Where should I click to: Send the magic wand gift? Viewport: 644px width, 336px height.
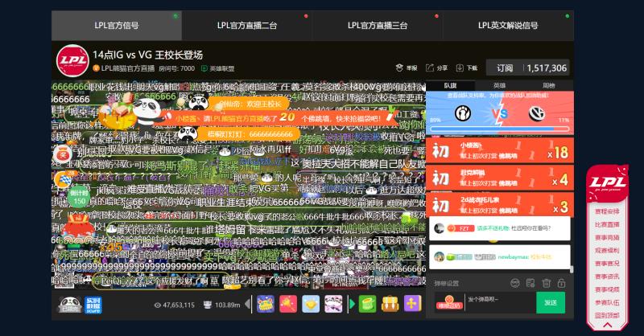pos(288,304)
